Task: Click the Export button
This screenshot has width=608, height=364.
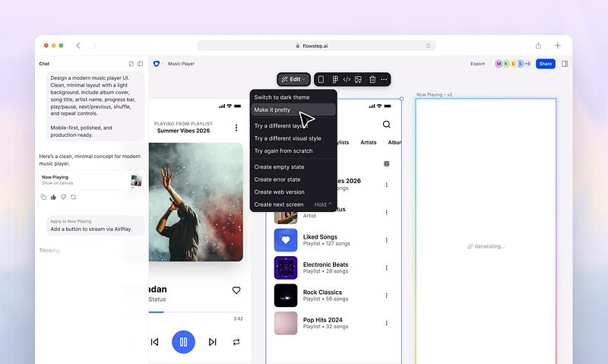Action: point(477,64)
